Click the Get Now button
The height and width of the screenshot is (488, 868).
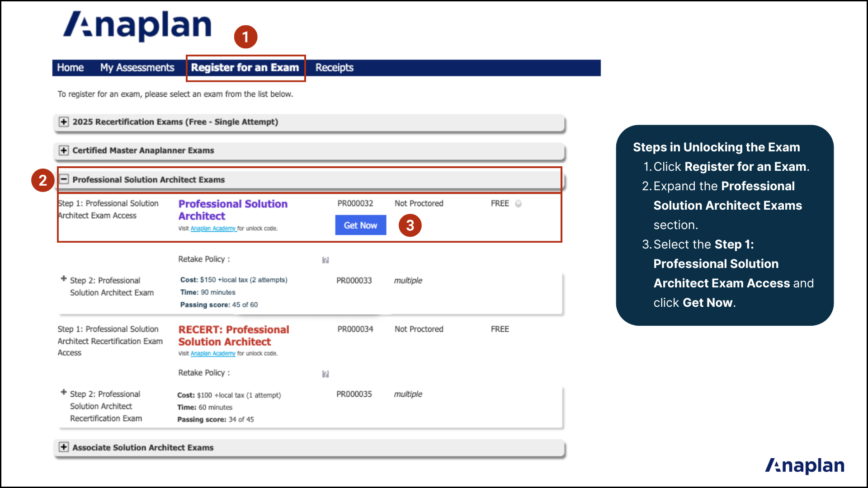360,225
